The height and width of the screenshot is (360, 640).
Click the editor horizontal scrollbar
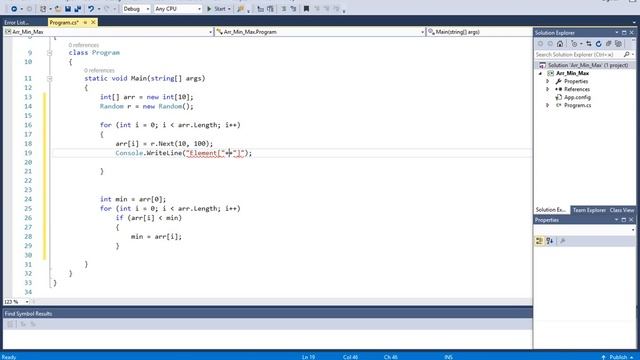(282, 302)
